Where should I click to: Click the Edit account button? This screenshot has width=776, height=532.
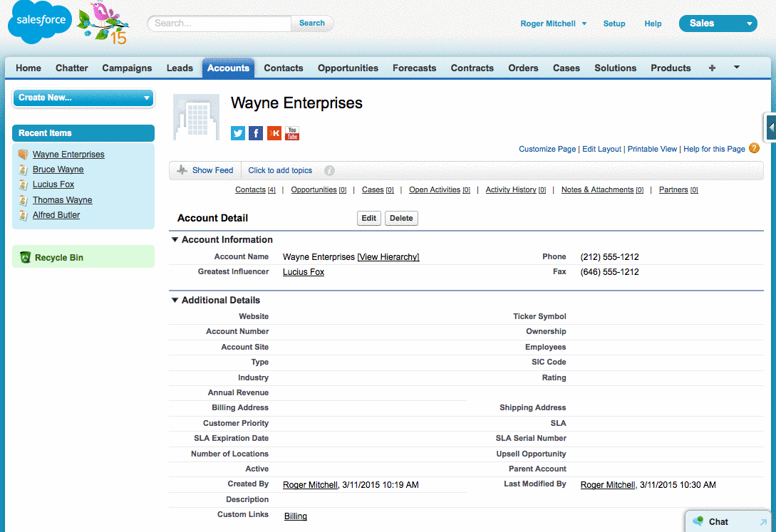tap(368, 218)
